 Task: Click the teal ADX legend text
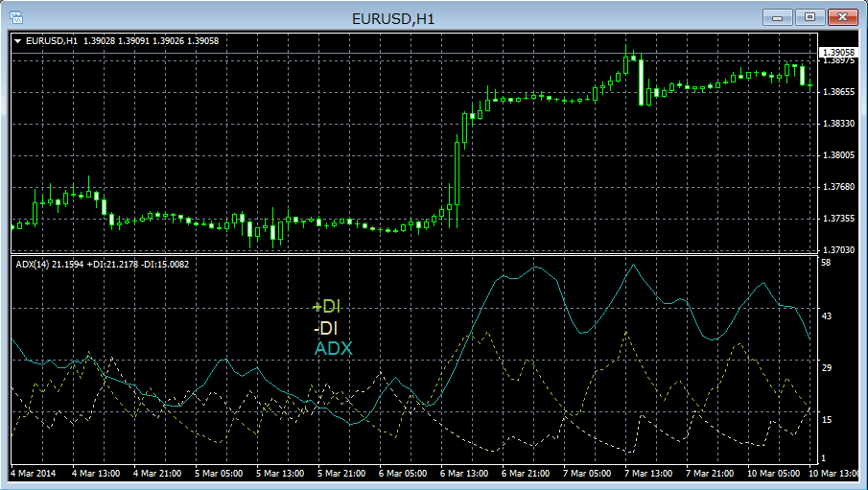point(333,348)
